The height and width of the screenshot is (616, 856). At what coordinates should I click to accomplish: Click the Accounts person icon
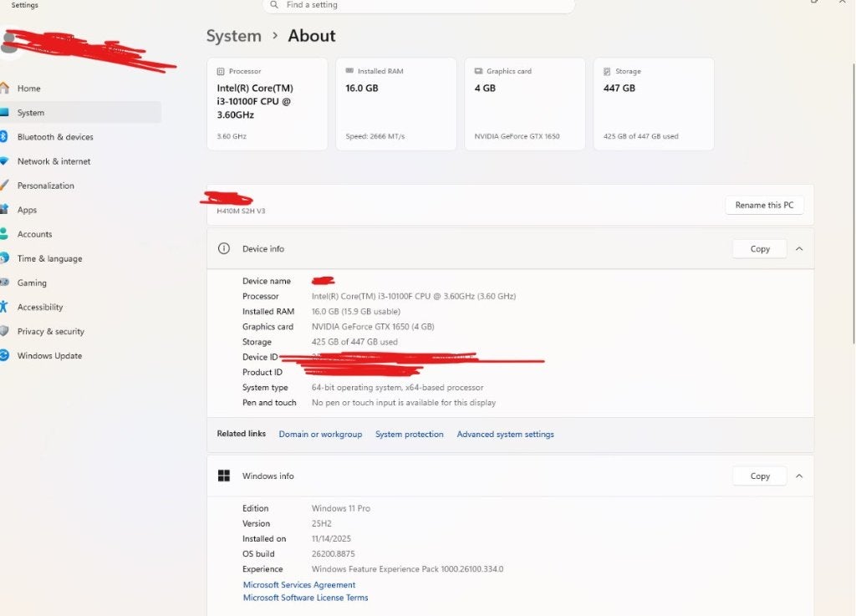point(3,233)
